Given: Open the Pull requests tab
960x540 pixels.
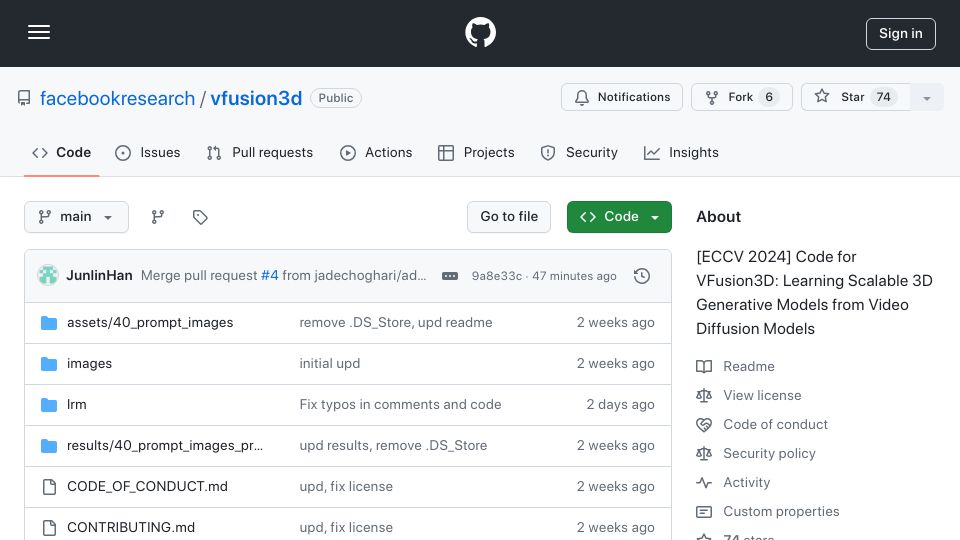Looking at the screenshot, I should tap(260, 152).
